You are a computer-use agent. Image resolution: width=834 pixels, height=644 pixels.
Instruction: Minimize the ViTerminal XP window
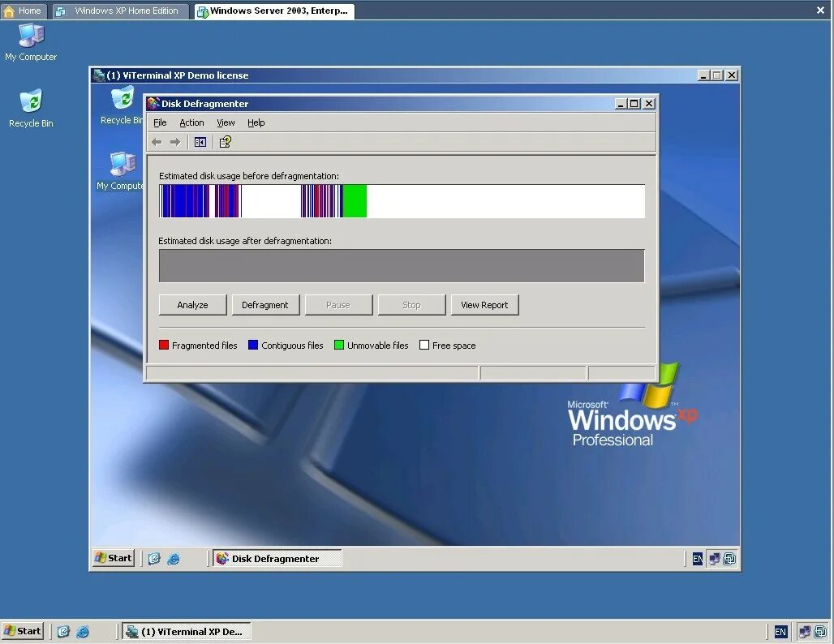pyautogui.click(x=703, y=75)
